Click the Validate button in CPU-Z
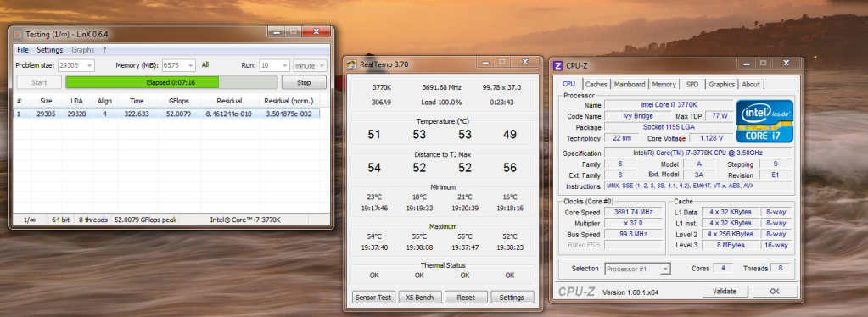Screen dimensions: 868x317 pos(725,291)
